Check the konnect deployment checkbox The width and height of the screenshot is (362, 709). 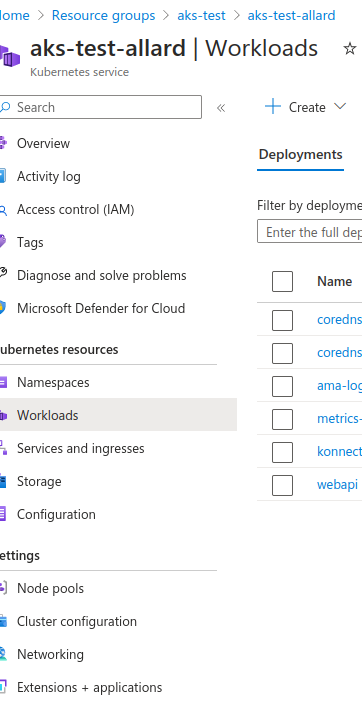pos(282,452)
